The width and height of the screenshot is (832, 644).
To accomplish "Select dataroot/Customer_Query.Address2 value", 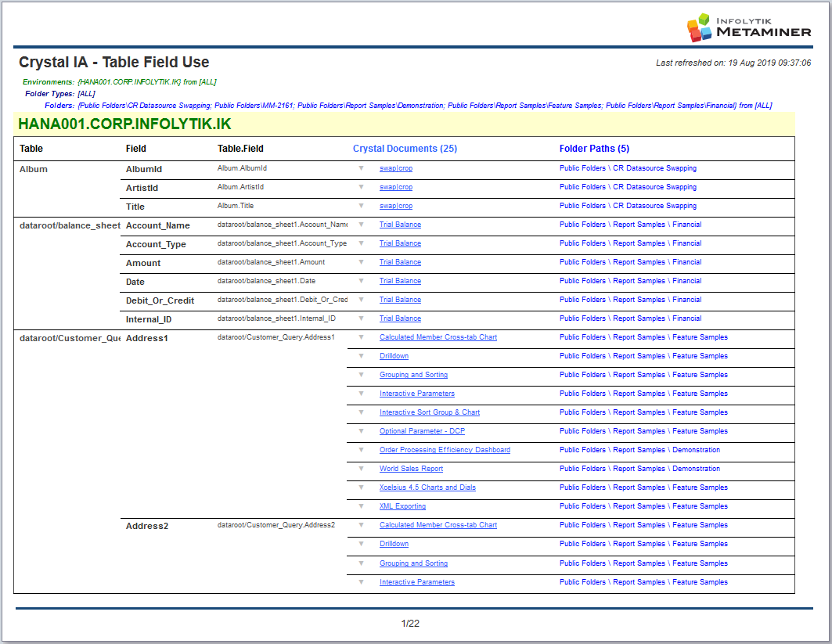I will (x=276, y=524).
